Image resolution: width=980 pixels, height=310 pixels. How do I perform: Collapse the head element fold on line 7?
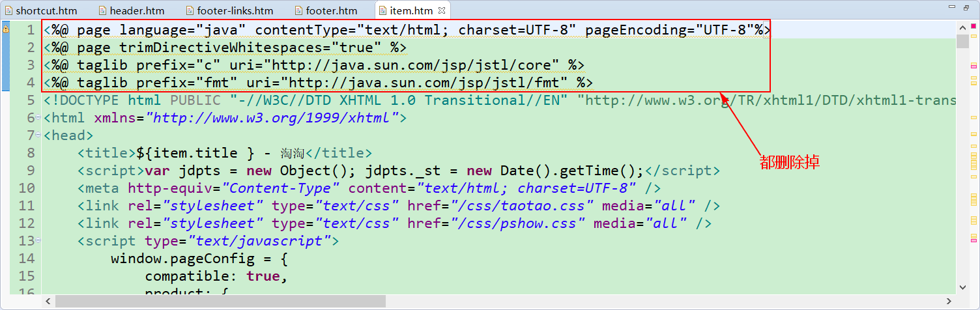tap(38, 135)
